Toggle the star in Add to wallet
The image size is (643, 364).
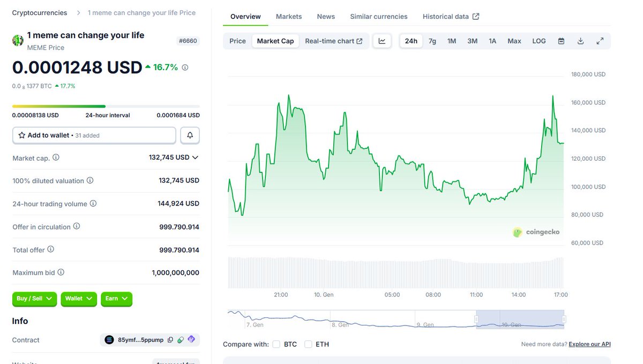[21, 135]
